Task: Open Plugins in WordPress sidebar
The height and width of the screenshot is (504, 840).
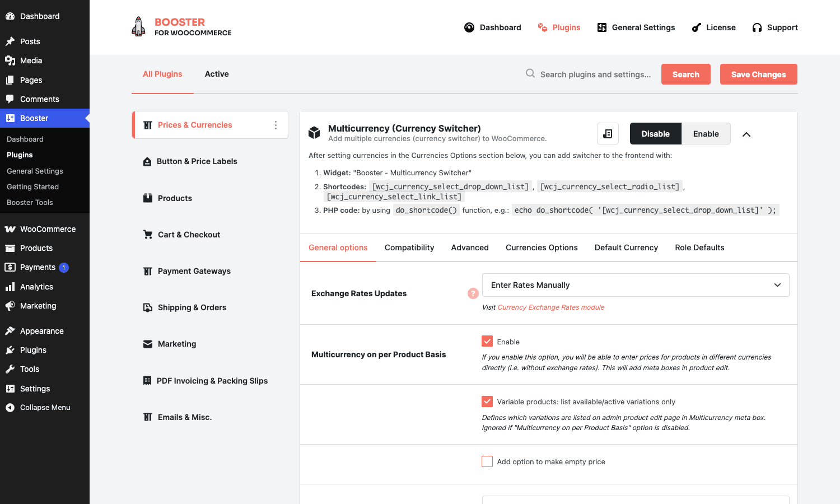Action: tap(45, 350)
